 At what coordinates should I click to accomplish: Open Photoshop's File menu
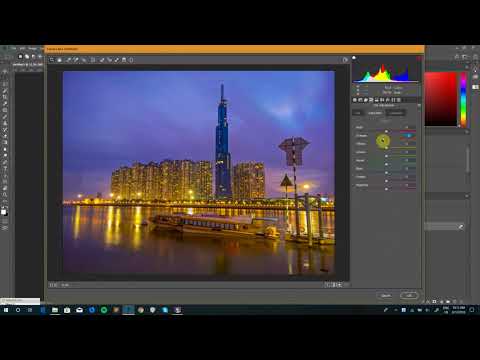point(13,49)
